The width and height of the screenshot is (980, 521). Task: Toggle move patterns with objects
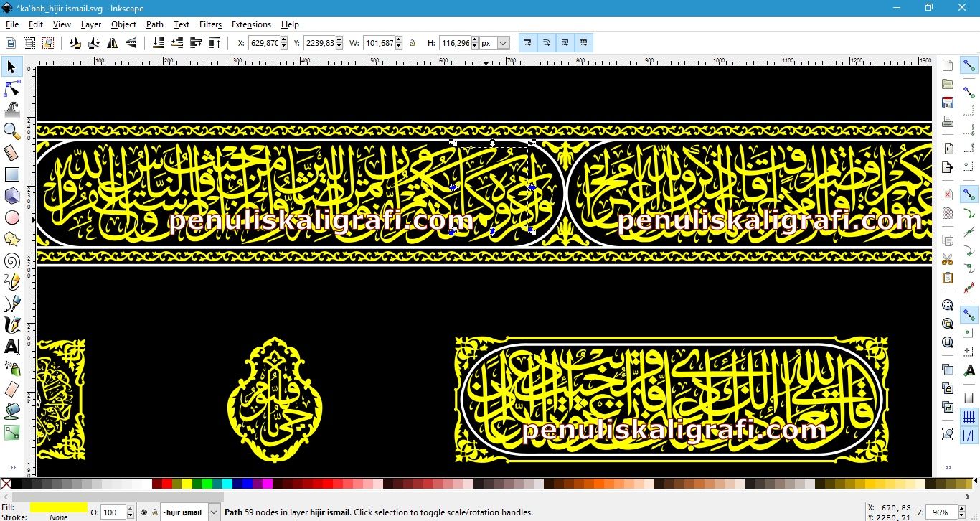(x=584, y=43)
